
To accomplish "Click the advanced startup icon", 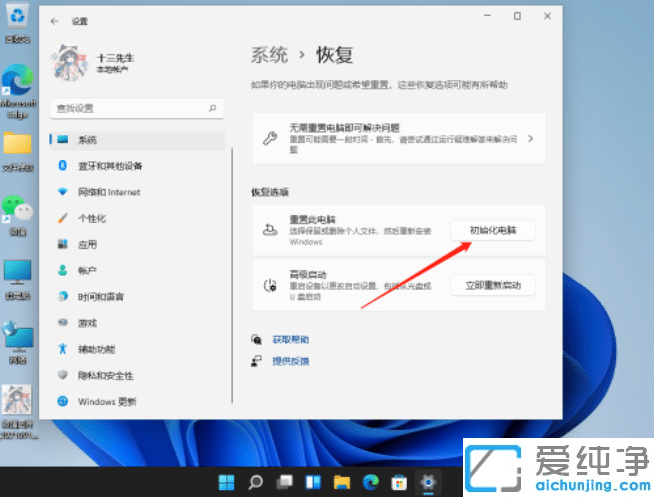I will click(270, 286).
